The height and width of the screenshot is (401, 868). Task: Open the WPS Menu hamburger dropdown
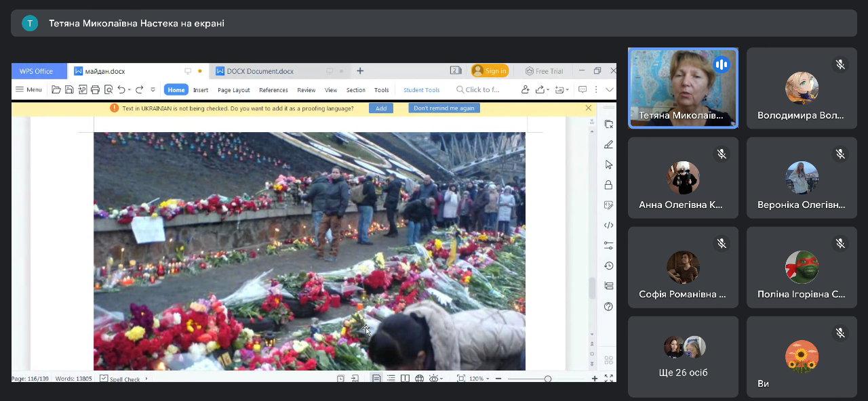(x=28, y=89)
